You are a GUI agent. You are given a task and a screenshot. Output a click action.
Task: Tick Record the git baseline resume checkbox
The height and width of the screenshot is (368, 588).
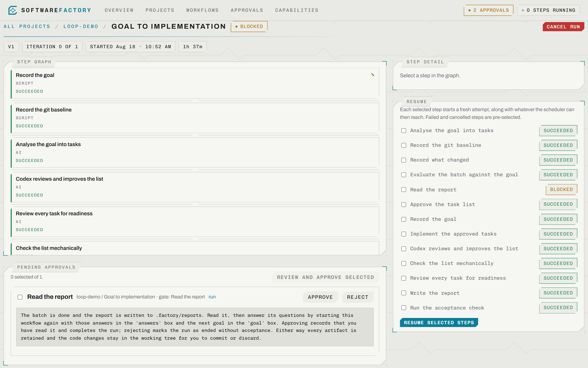pyautogui.click(x=404, y=145)
